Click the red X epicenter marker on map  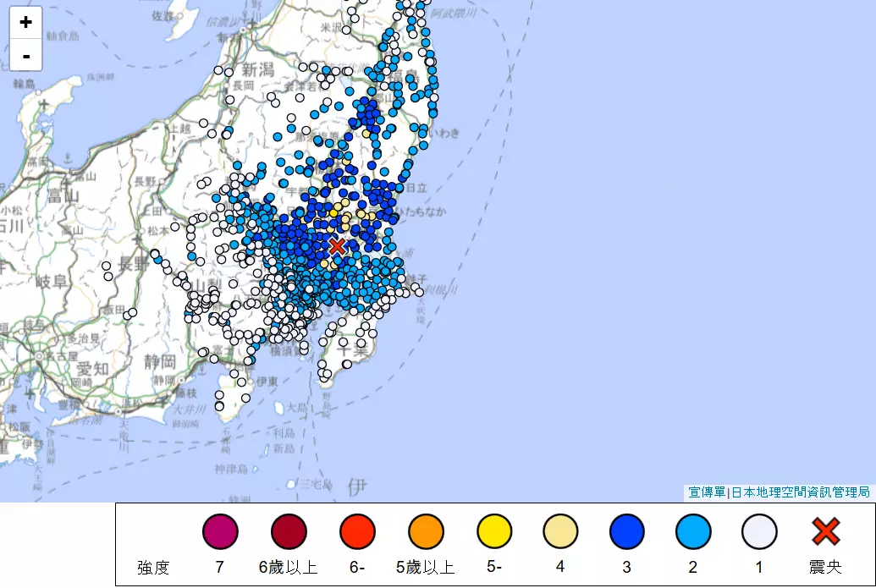[x=337, y=246]
